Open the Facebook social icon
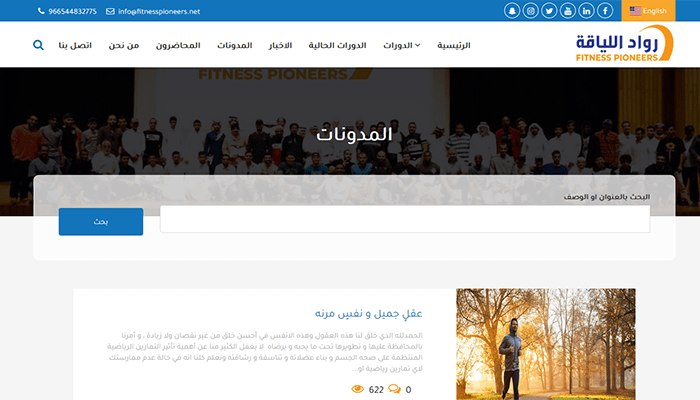This screenshot has width=700, height=400. pos(605,11)
